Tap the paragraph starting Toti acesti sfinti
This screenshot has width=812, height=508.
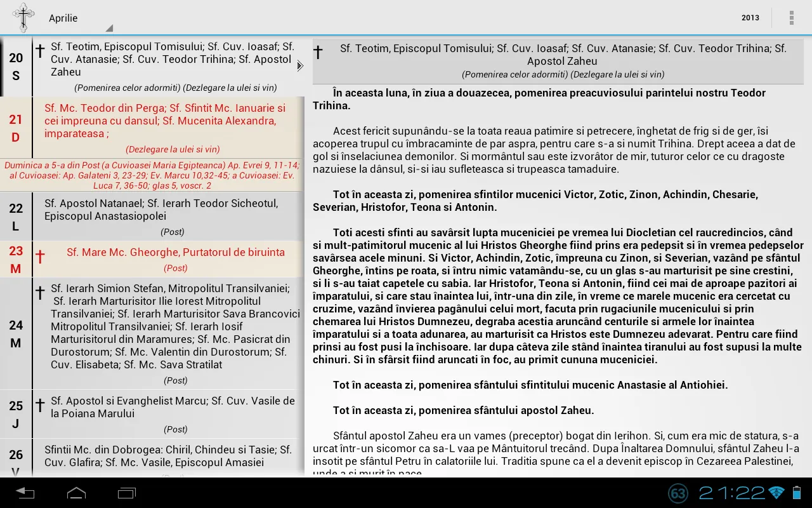[x=558, y=296]
